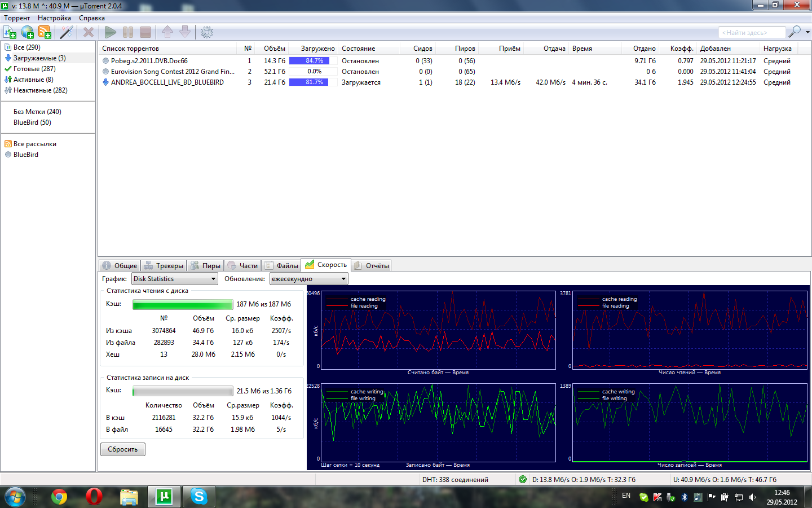Add torrent from URL globe icon

point(27,32)
